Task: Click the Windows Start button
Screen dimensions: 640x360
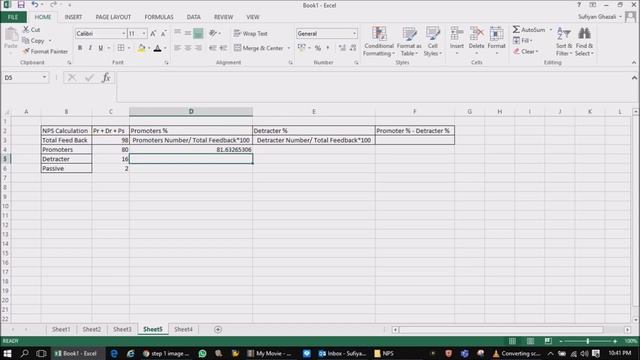Action: pyautogui.click(x=7, y=353)
